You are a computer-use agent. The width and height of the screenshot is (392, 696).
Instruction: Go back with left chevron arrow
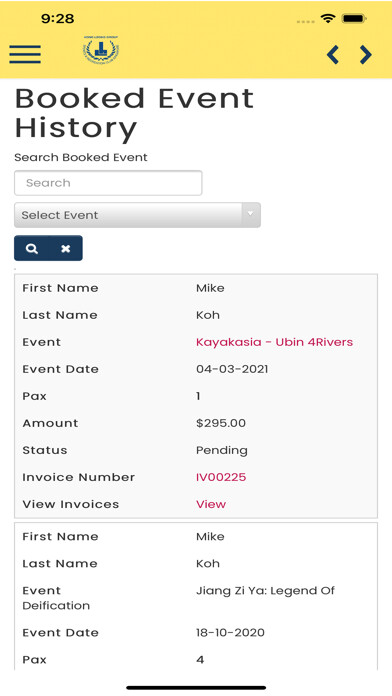[x=333, y=55]
